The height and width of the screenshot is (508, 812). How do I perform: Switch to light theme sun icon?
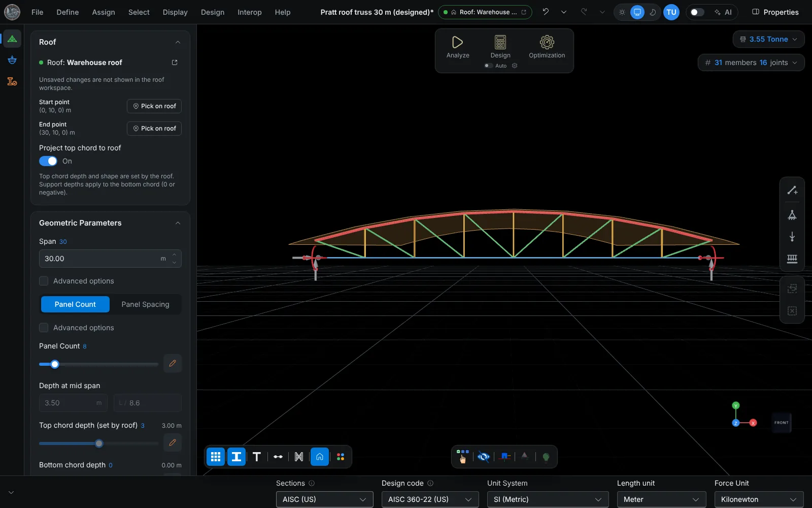(622, 12)
